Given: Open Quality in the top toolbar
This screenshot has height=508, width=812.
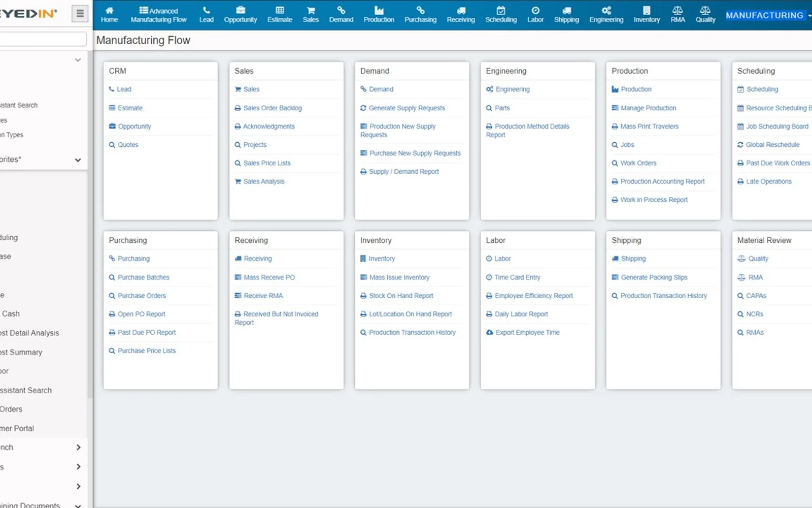Looking at the screenshot, I should point(705,15).
